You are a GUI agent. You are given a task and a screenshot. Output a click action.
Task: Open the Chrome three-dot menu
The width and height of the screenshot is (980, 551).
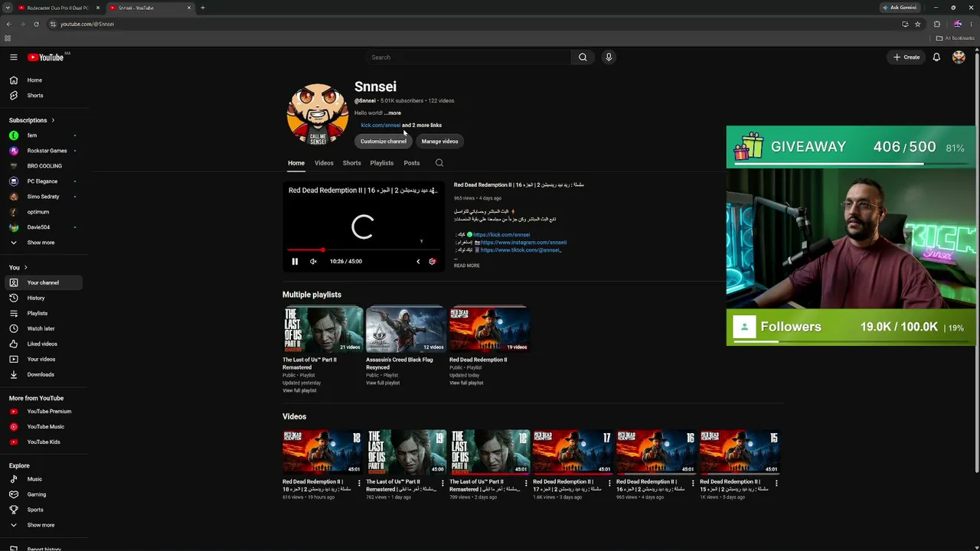tap(972, 24)
